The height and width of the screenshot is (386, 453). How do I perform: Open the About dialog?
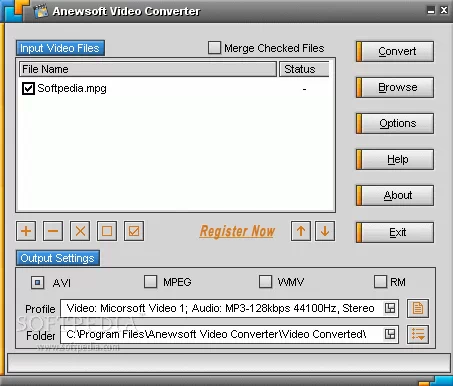[x=395, y=195]
